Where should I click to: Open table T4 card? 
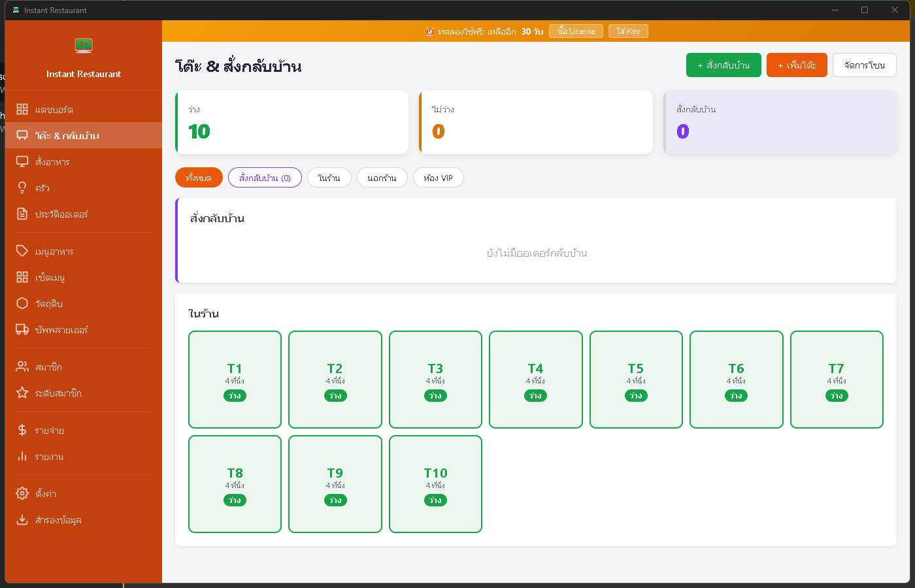[x=535, y=380]
